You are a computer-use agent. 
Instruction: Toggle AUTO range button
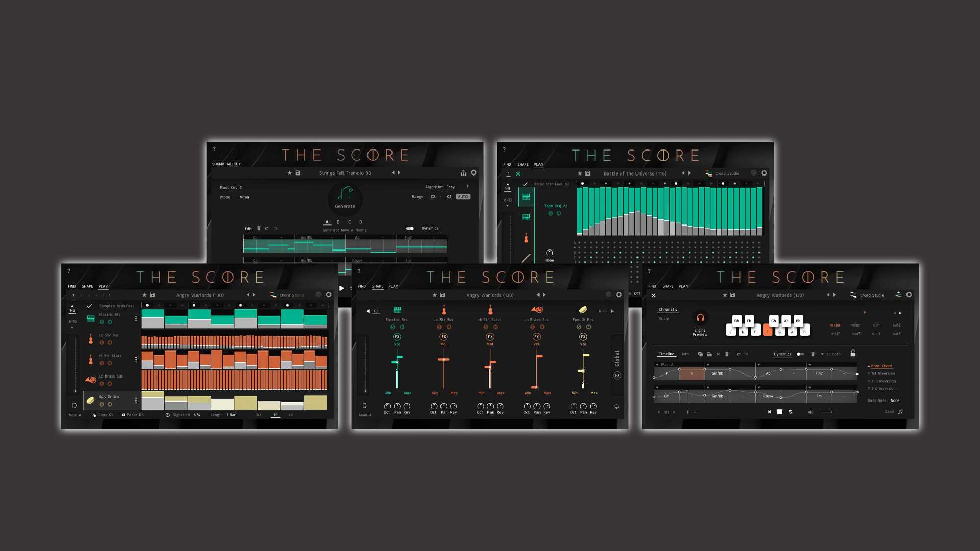click(462, 196)
